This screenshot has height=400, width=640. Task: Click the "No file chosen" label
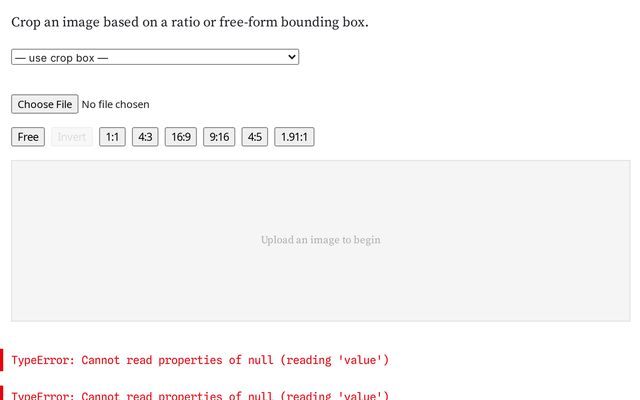[116, 104]
